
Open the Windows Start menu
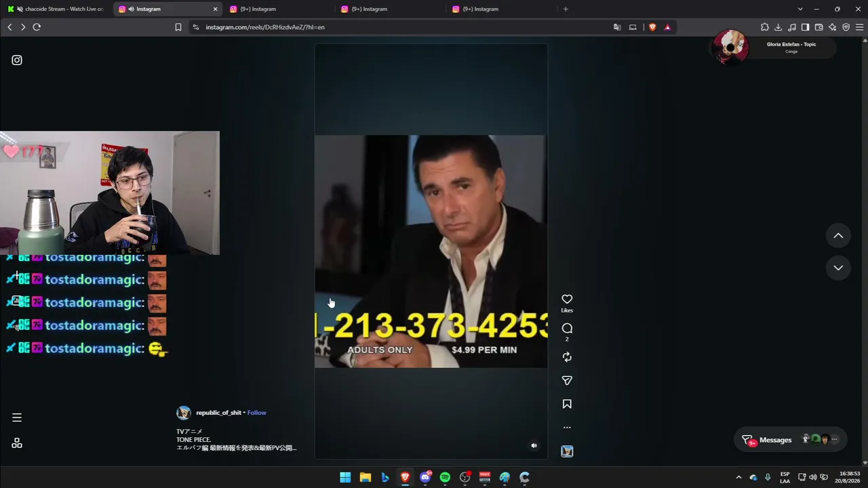[x=345, y=477]
